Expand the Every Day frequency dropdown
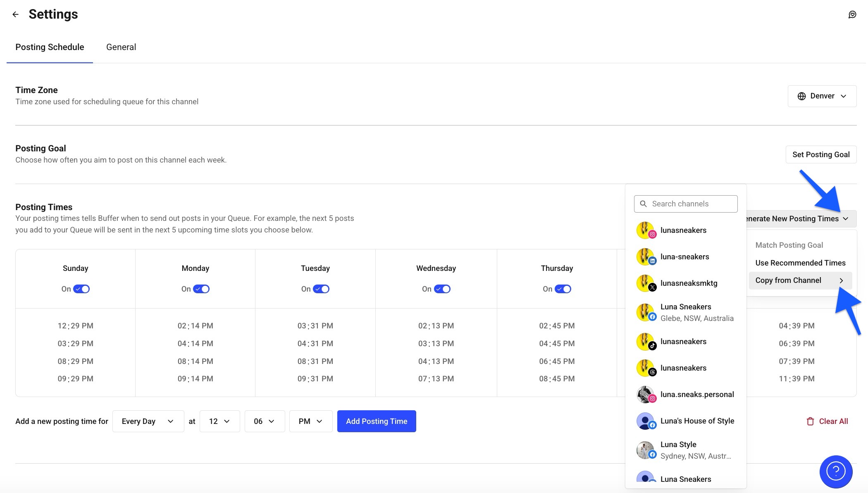 [x=148, y=421]
